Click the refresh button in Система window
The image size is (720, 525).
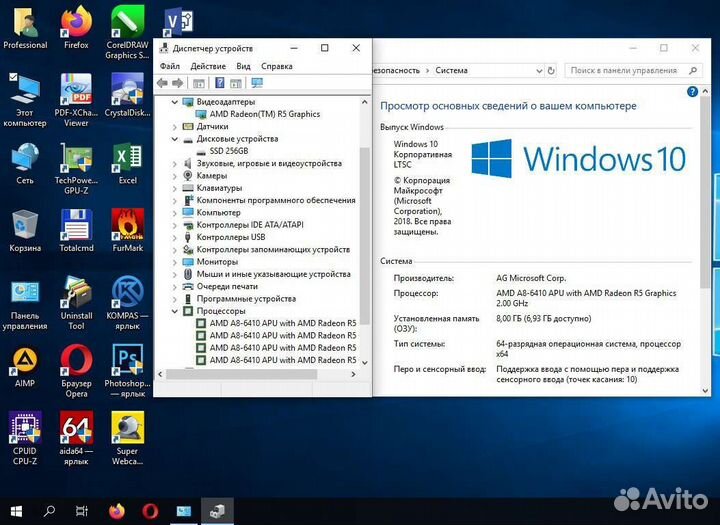551,71
